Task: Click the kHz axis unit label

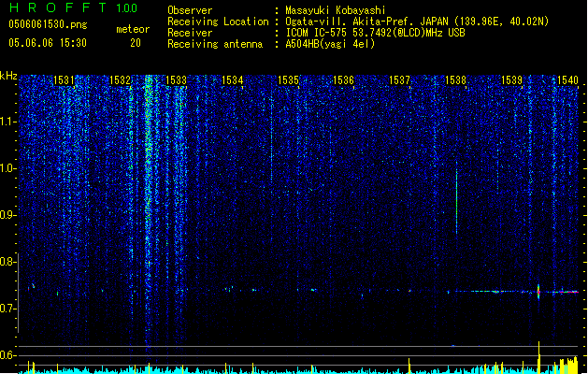Action: [x=8, y=76]
